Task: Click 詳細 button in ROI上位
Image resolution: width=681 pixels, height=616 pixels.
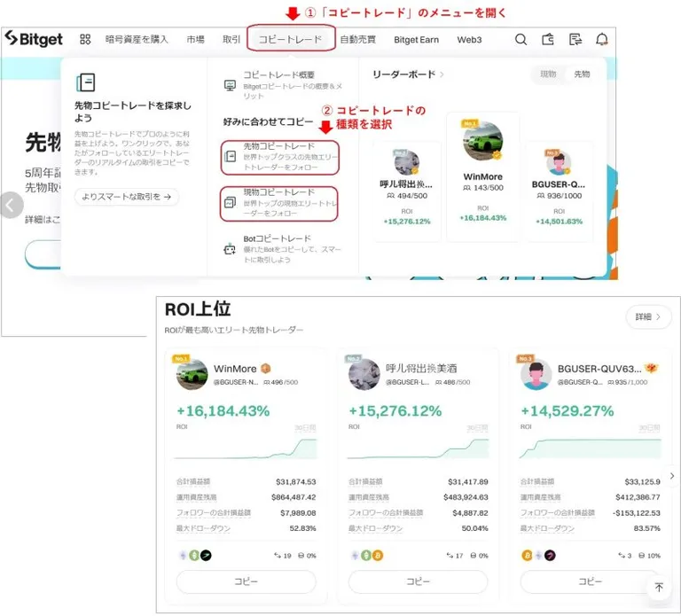Action: [x=648, y=316]
